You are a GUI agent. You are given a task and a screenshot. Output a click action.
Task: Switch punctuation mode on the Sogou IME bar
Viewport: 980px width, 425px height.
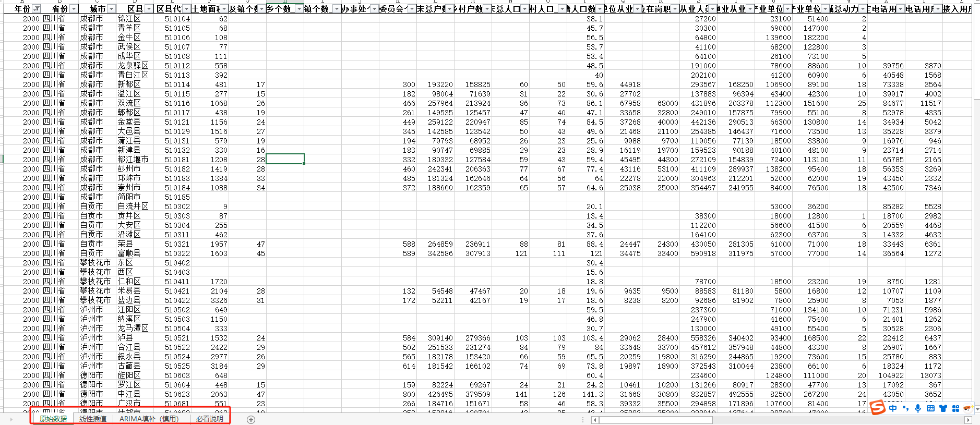point(905,408)
